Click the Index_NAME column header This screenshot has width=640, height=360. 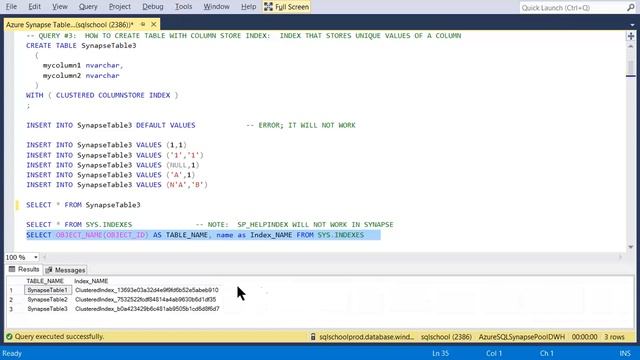click(91, 281)
